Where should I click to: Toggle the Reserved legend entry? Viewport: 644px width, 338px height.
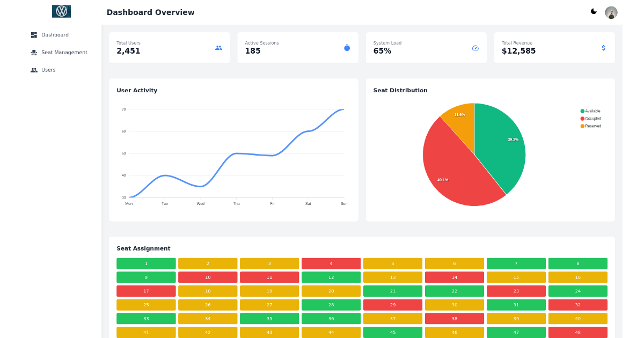pyautogui.click(x=590, y=126)
